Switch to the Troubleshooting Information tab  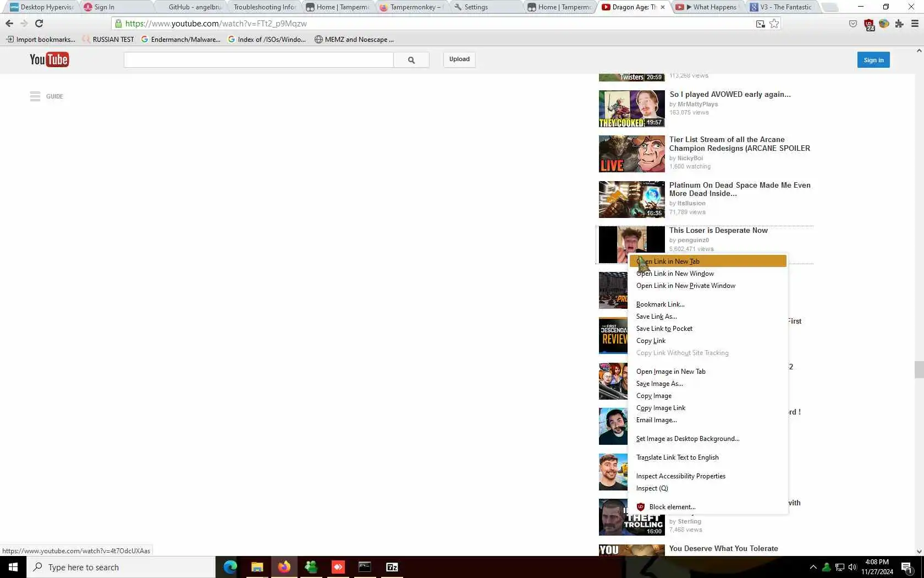(x=265, y=7)
